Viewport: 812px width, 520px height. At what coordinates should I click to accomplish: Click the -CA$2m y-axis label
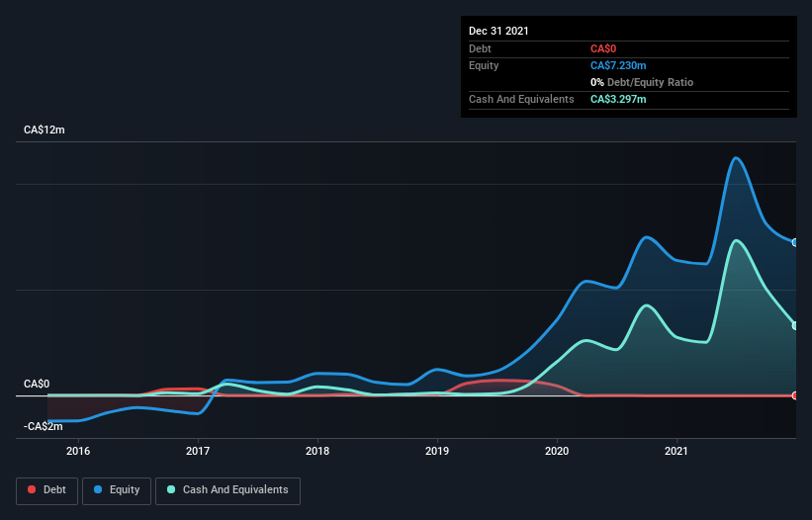[x=43, y=426]
